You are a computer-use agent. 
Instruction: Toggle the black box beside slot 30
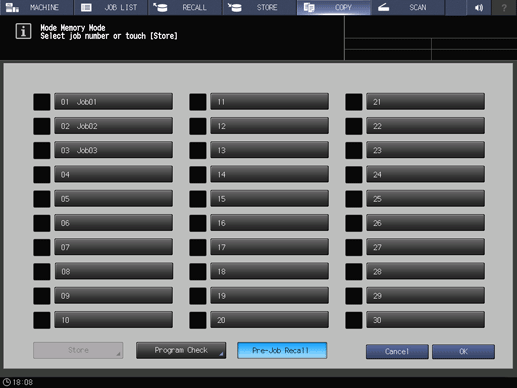354,320
